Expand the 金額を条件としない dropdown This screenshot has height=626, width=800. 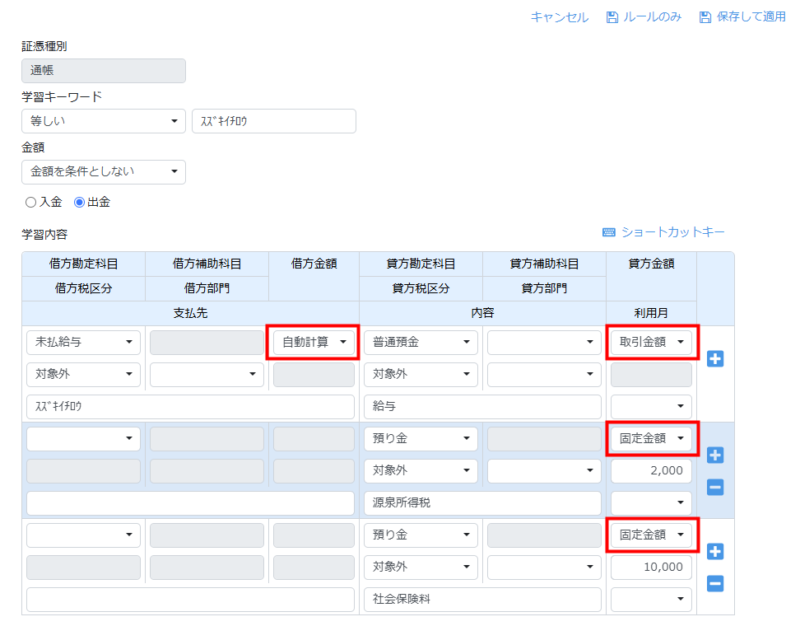coord(103,171)
